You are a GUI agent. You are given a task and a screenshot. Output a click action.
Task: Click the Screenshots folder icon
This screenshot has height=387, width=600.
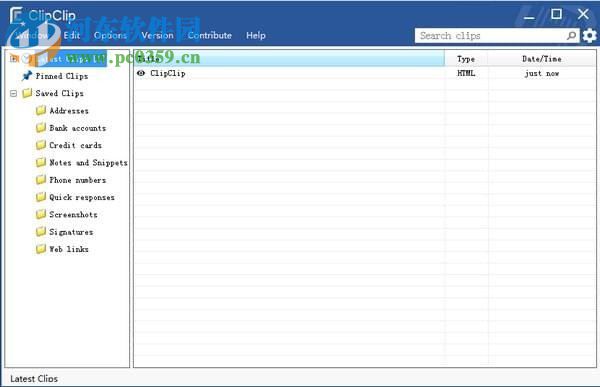[41, 214]
